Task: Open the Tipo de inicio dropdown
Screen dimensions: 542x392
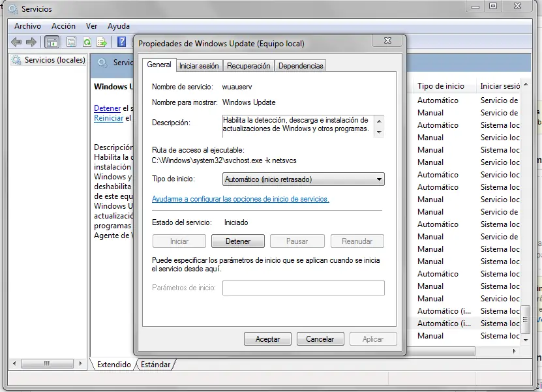Action: (303, 179)
